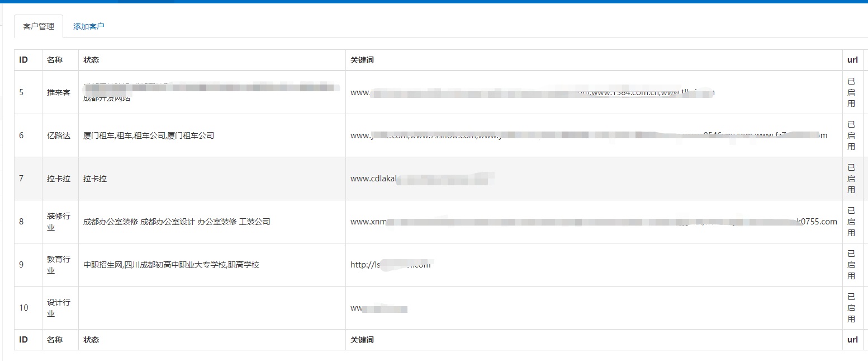The height and width of the screenshot is (361, 868).
Task: Toggle 已启用 status for 推来客
Action: coord(852,92)
